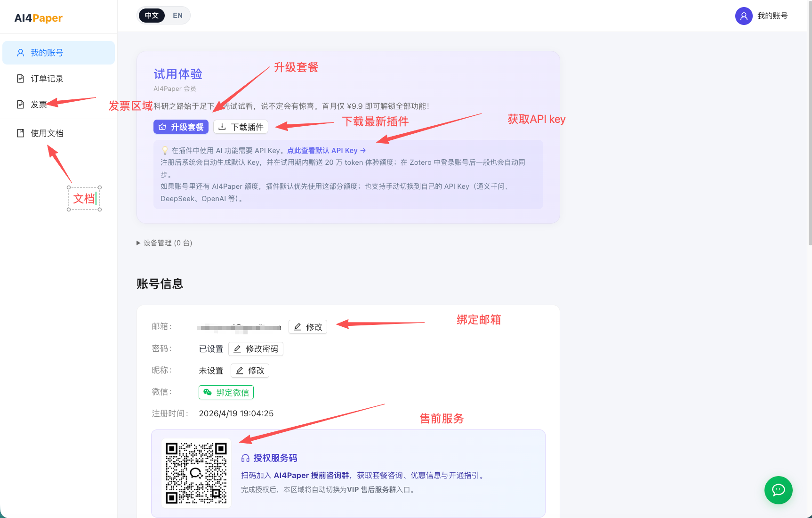Click pencil icon in 邮箱 修改 button
The width and height of the screenshot is (812, 518).
[297, 327]
